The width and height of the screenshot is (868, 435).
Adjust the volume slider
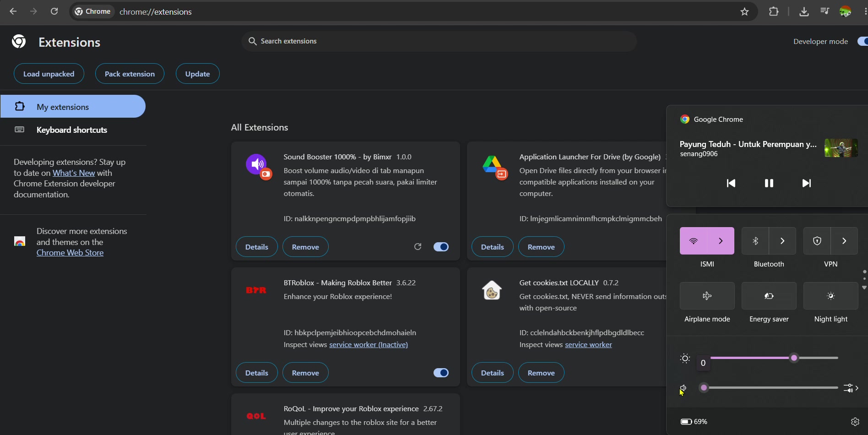(x=770, y=388)
